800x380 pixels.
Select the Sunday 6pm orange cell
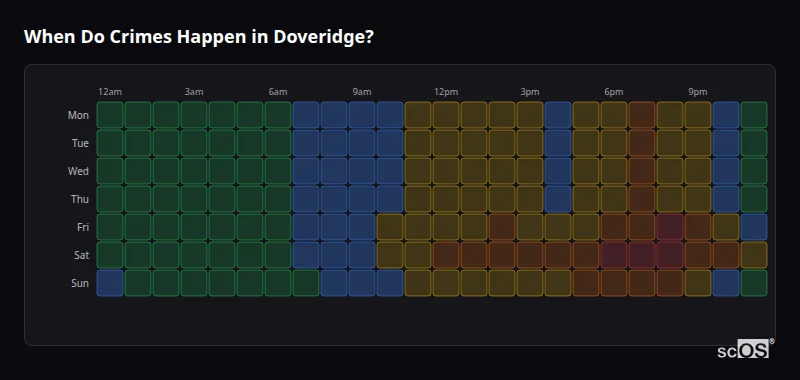click(x=614, y=283)
